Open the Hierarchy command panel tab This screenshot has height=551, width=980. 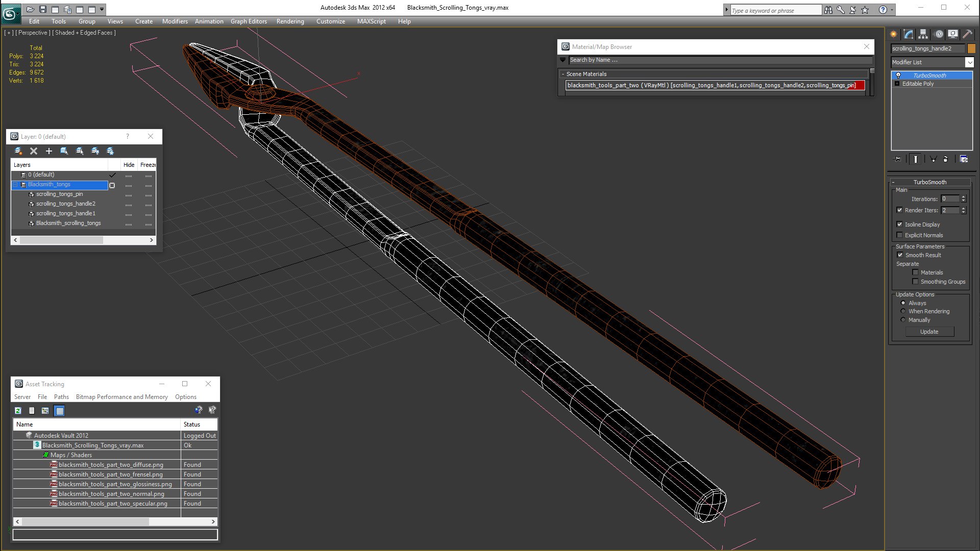tap(923, 34)
